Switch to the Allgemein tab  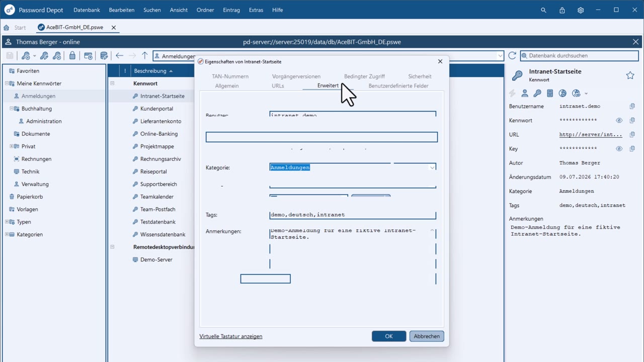(227, 86)
